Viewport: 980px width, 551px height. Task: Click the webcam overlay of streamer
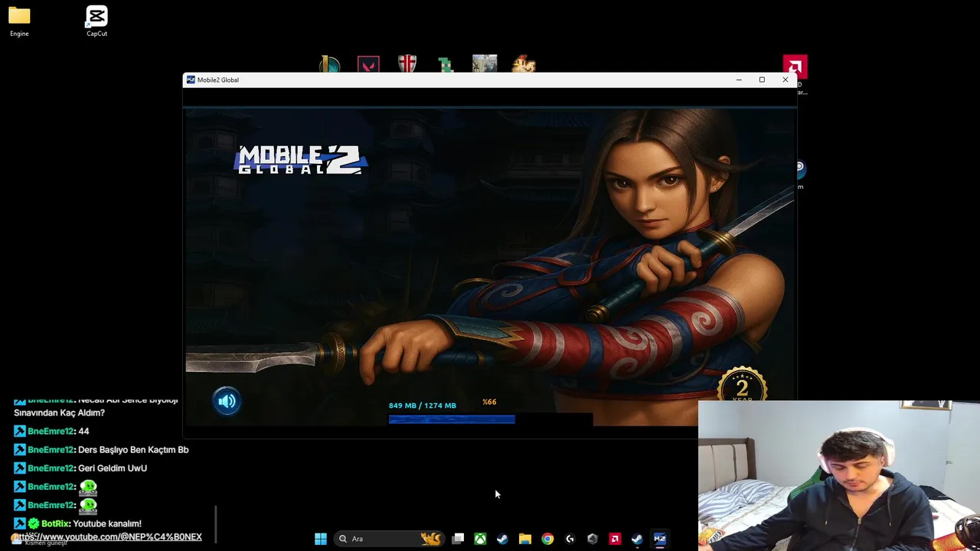click(x=839, y=475)
